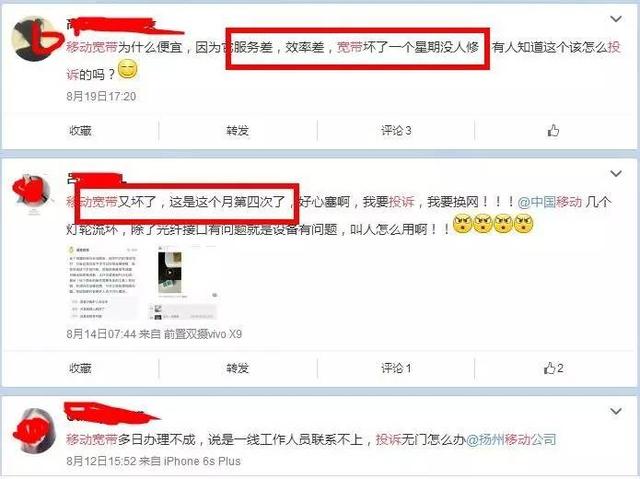The height and width of the screenshot is (479, 640).
Task: View the first poster's avatar
Action: click(33, 39)
